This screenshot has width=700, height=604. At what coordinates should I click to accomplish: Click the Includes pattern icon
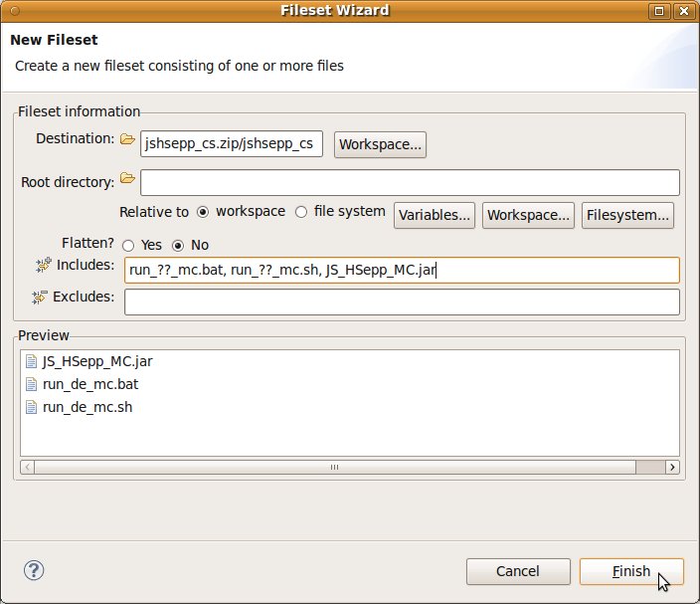(x=42, y=266)
